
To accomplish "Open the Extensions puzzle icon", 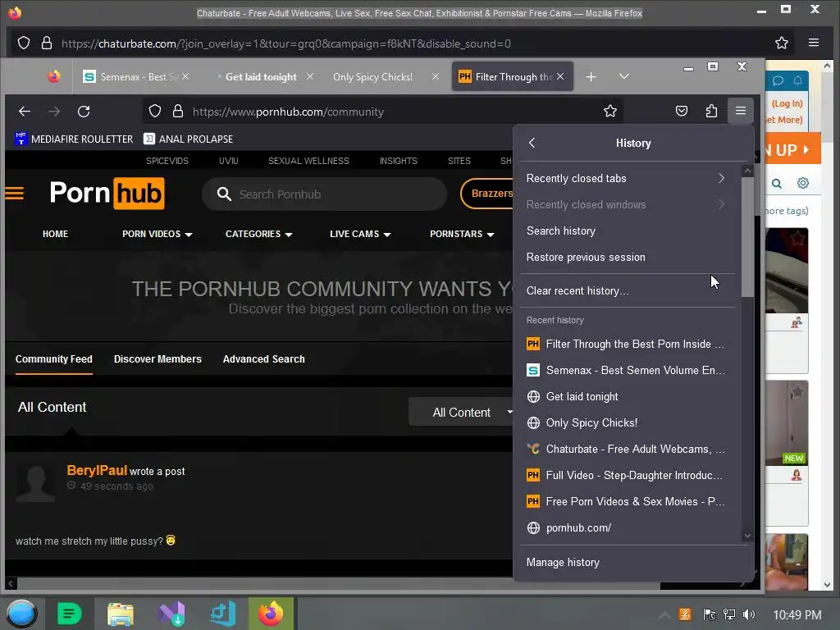I will [711, 111].
